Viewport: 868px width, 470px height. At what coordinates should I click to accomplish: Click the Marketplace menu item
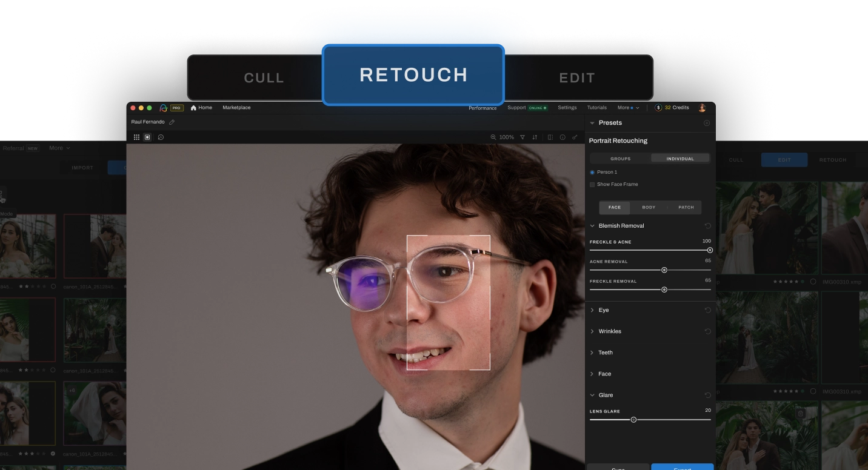click(x=236, y=107)
